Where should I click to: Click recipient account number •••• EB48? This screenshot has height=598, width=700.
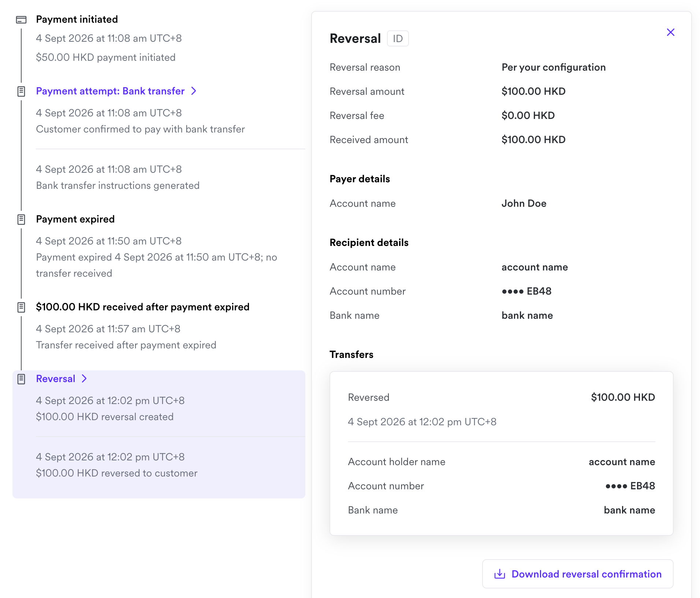[x=526, y=291]
